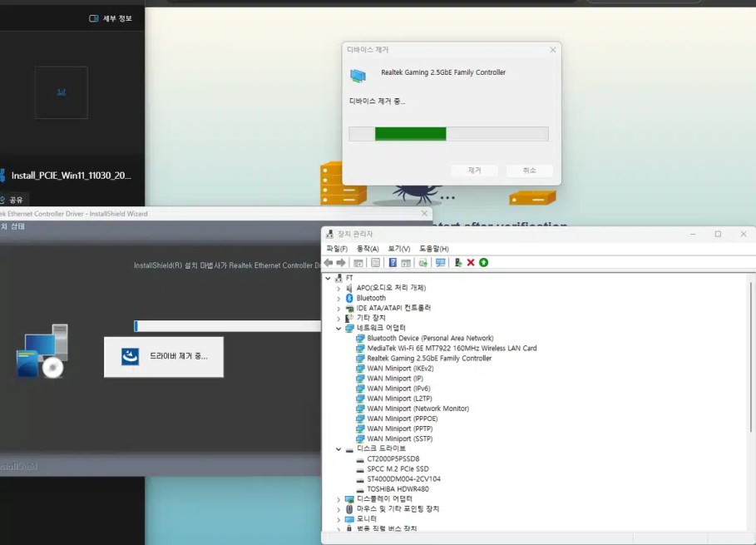This screenshot has height=545, width=756.
Task: Open 보기(V) menu in Device Manager
Action: point(398,249)
